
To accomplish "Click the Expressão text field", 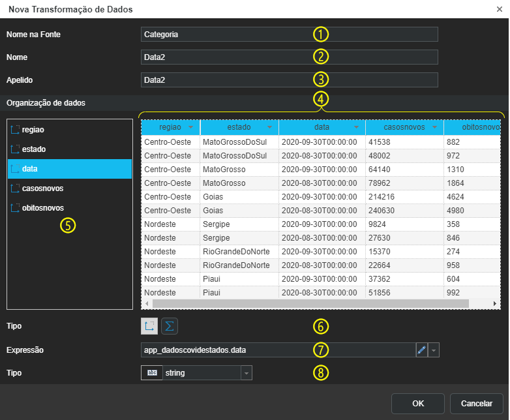I will click(278, 350).
